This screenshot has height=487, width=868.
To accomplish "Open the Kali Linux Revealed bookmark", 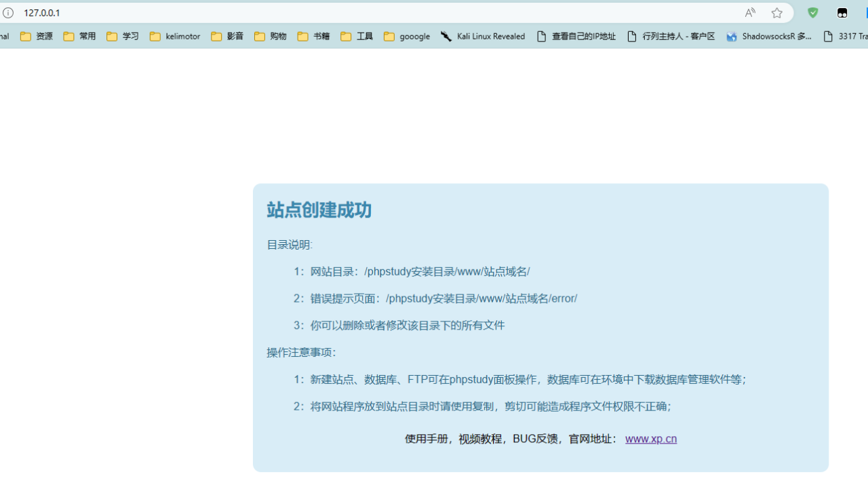I will coord(483,36).
